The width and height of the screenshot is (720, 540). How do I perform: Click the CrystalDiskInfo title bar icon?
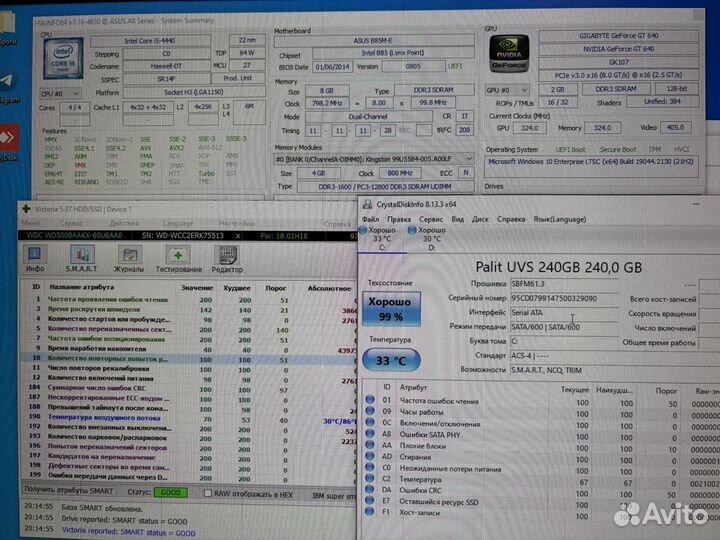367,204
